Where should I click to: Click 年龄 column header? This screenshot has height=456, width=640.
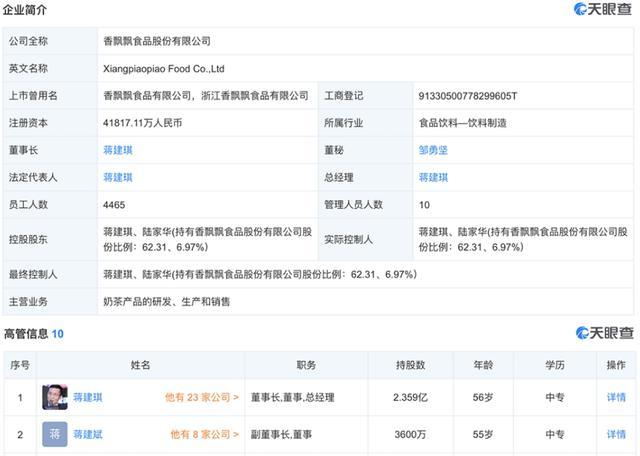tap(483, 365)
